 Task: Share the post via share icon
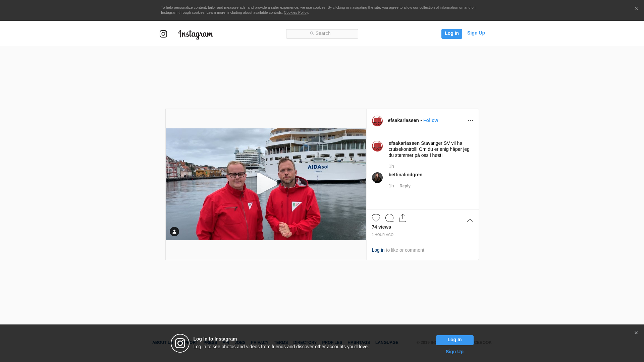(x=402, y=218)
